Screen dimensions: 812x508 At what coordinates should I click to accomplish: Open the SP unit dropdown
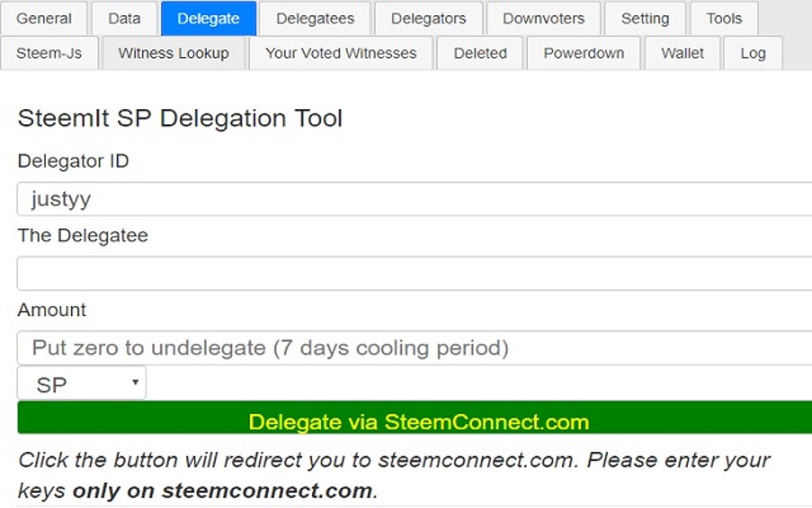[80, 382]
